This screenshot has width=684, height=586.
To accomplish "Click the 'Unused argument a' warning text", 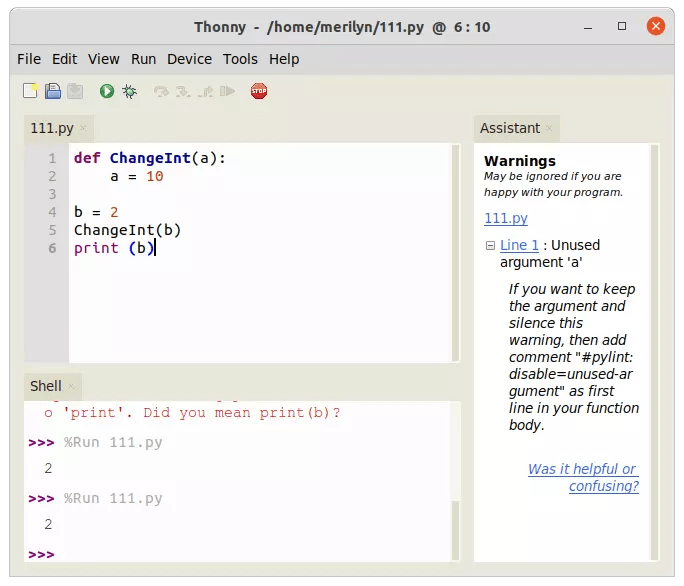I will pos(551,254).
